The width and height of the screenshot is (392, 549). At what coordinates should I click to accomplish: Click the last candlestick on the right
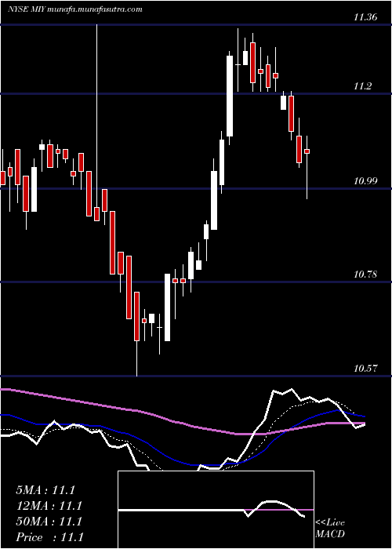(x=307, y=151)
